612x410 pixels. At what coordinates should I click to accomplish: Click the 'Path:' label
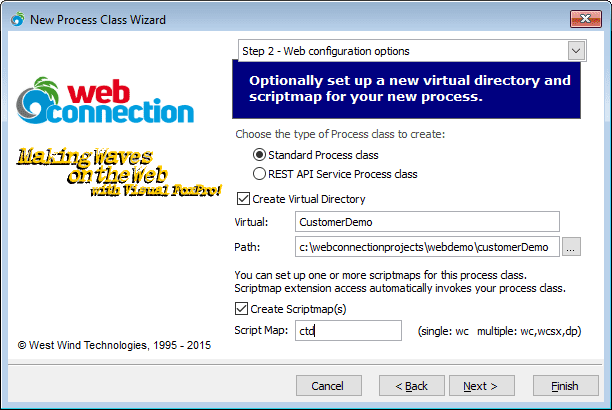point(247,247)
